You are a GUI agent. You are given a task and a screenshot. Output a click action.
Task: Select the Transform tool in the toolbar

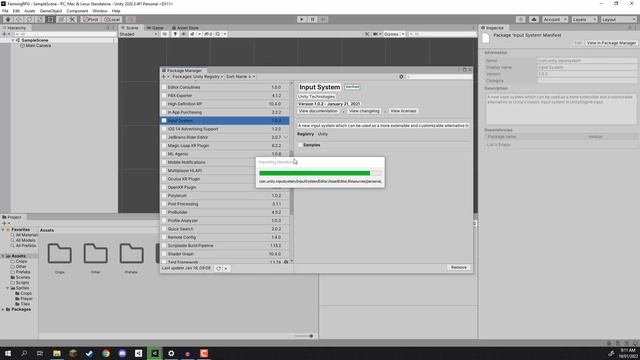61,19
